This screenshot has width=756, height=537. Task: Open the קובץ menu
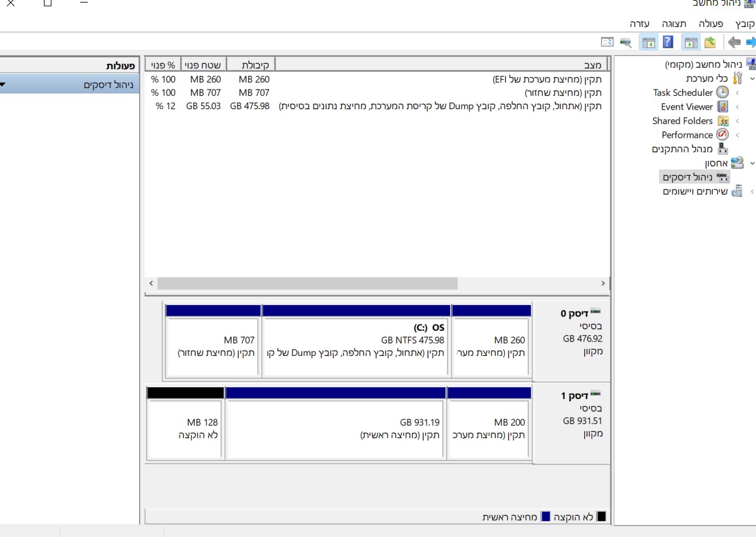tap(745, 24)
